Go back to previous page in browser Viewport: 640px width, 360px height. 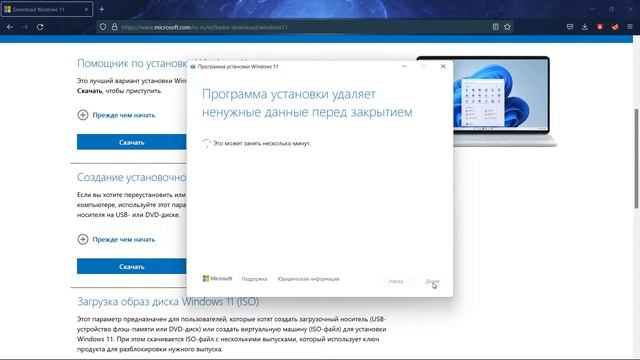tap(10, 27)
